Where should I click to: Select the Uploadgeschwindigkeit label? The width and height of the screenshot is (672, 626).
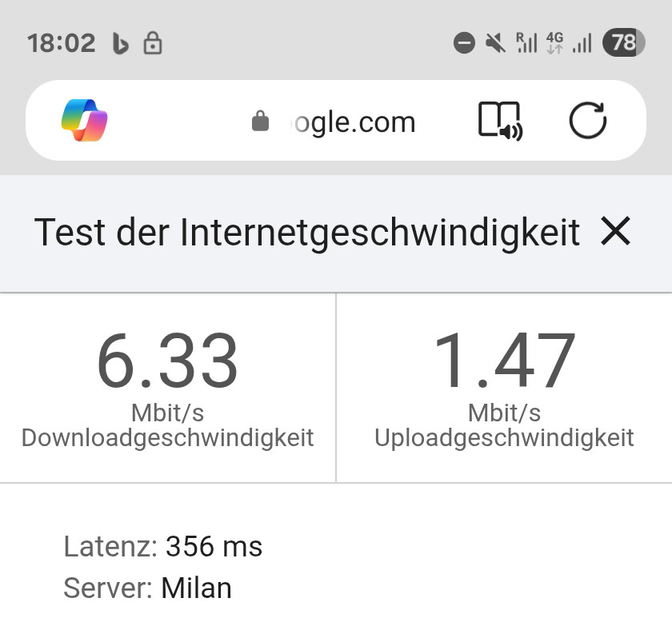click(504, 438)
